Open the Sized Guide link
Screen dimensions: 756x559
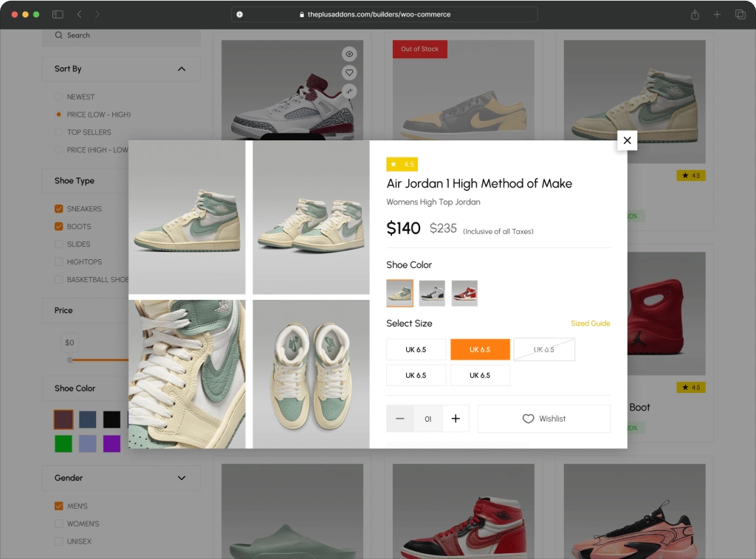pyautogui.click(x=591, y=323)
